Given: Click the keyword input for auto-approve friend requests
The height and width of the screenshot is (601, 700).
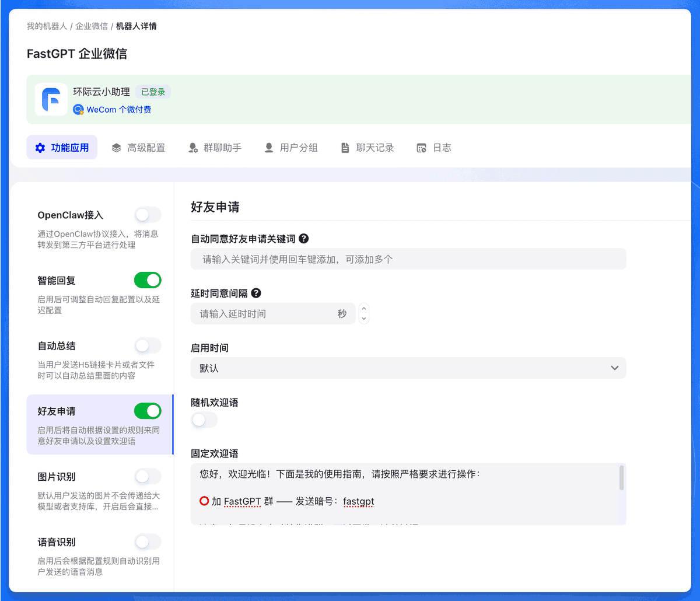Looking at the screenshot, I should pyautogui.click(x=408, y=259).
